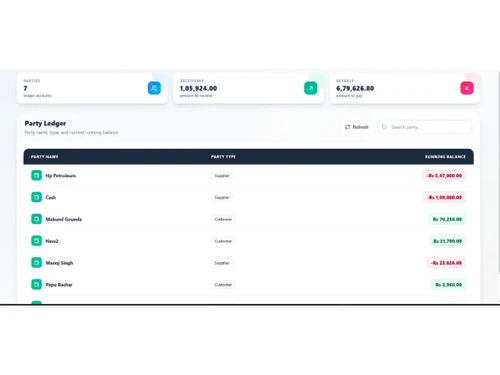
Task: Open the Hp Petroleum party name
Action: click(61, 176)
